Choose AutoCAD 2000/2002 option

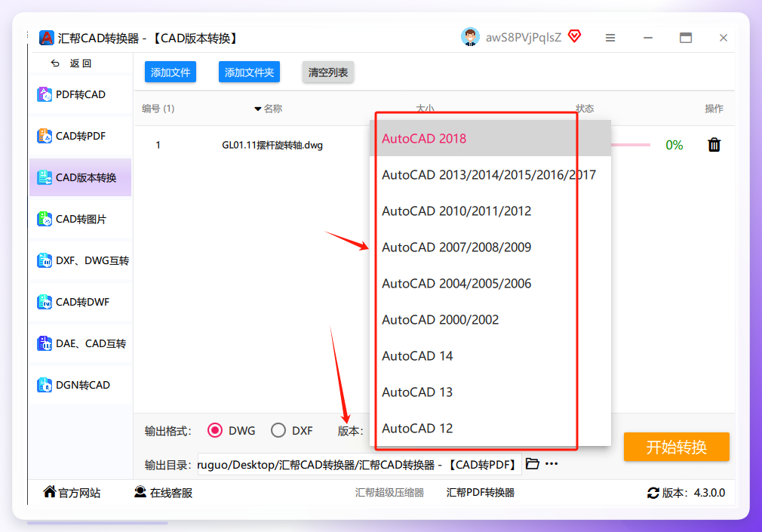coord(490,319)
